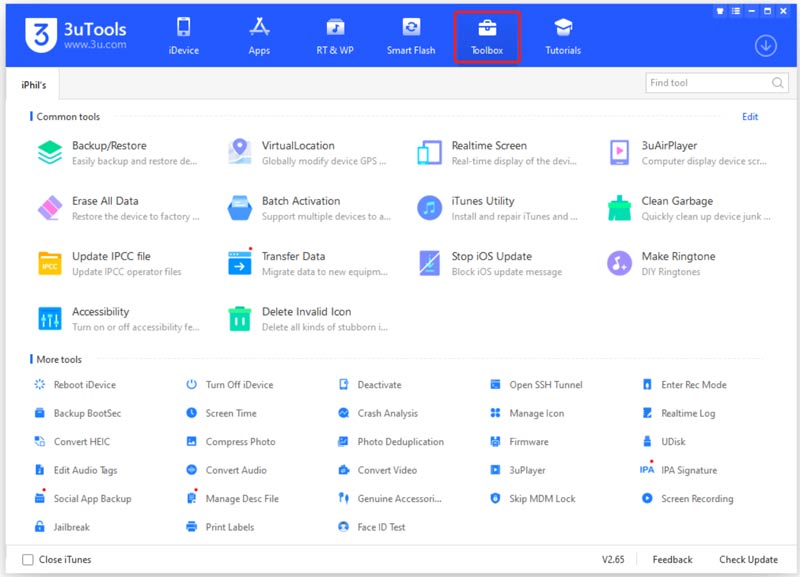Select the iPhil's device tab

tap(33, 85)
